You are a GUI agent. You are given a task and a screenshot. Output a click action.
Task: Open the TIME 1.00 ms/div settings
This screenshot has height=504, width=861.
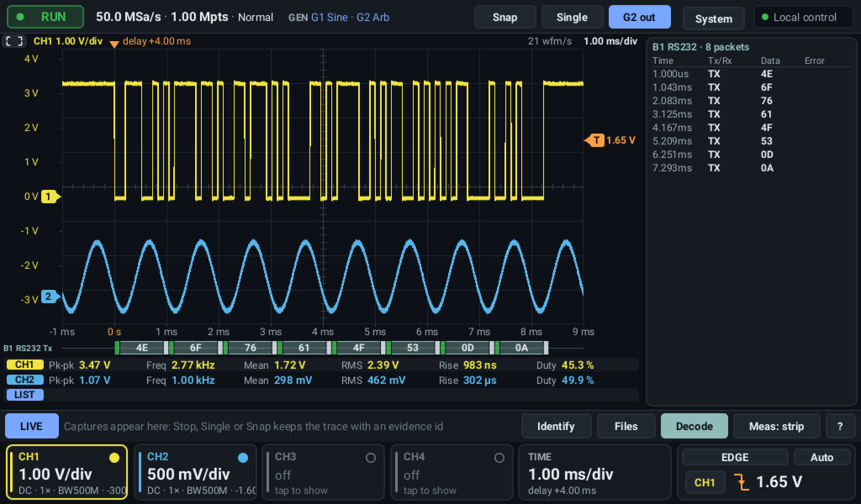pyautogui.click(x=594, y=472)
